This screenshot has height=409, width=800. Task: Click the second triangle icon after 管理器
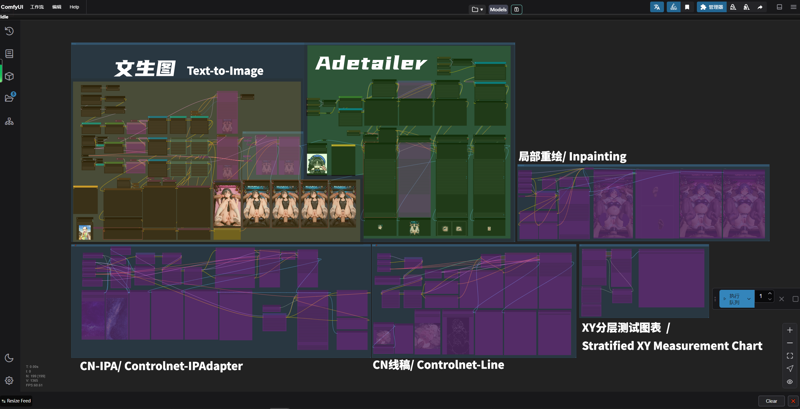pyautogui.click(x=746, y=7)
